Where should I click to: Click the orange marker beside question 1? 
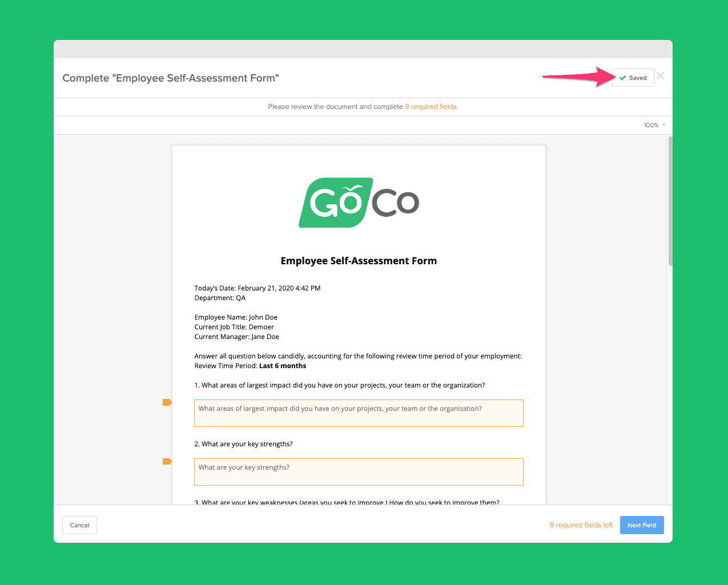pyautogui.click(x=167, y=402)
